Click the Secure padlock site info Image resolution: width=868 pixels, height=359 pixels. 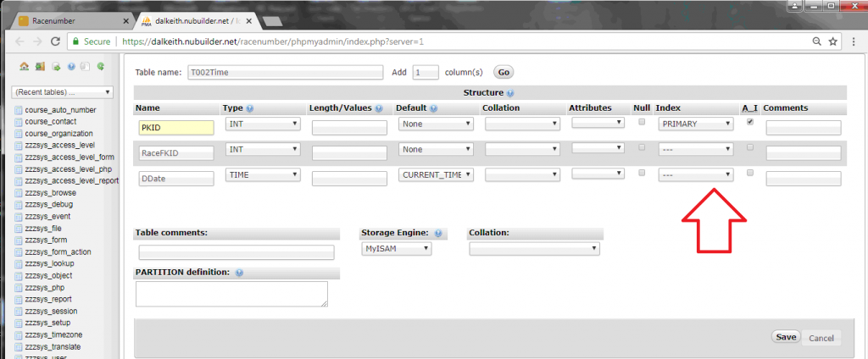click(x=92, y=41)
